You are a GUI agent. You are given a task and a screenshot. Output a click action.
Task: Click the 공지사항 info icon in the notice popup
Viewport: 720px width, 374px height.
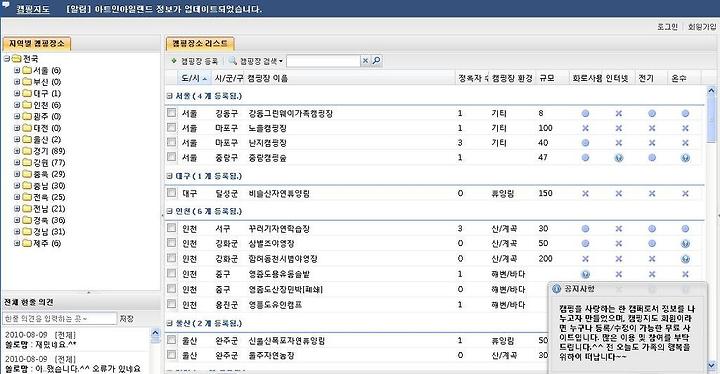click(x=557, y=289)
